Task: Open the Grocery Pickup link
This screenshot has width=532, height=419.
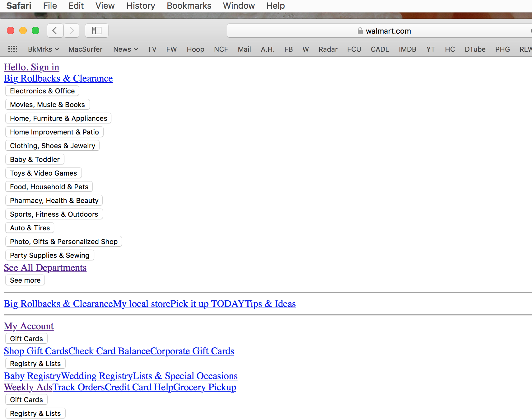Action: [205, 387]
